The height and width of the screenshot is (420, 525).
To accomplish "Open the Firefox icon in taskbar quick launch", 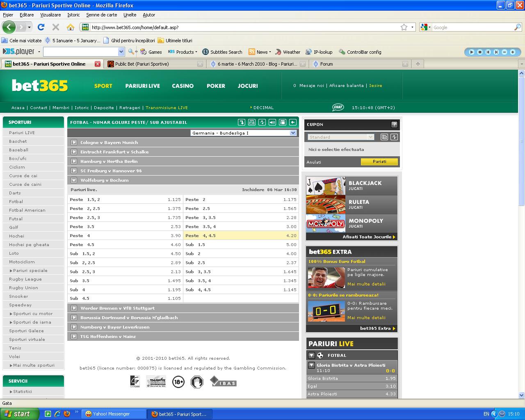I will click(x=66, y=414).
